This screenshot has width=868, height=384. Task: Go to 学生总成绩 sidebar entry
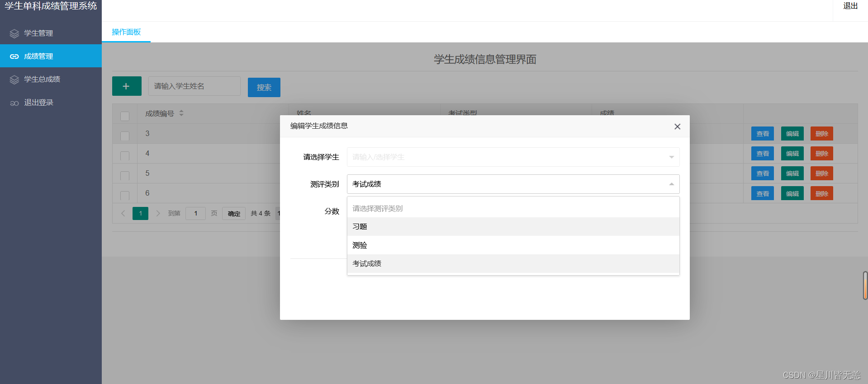point(51,79)
